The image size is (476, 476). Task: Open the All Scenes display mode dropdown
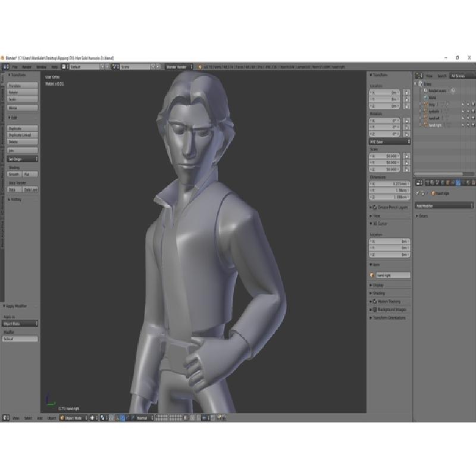[462, 76]
